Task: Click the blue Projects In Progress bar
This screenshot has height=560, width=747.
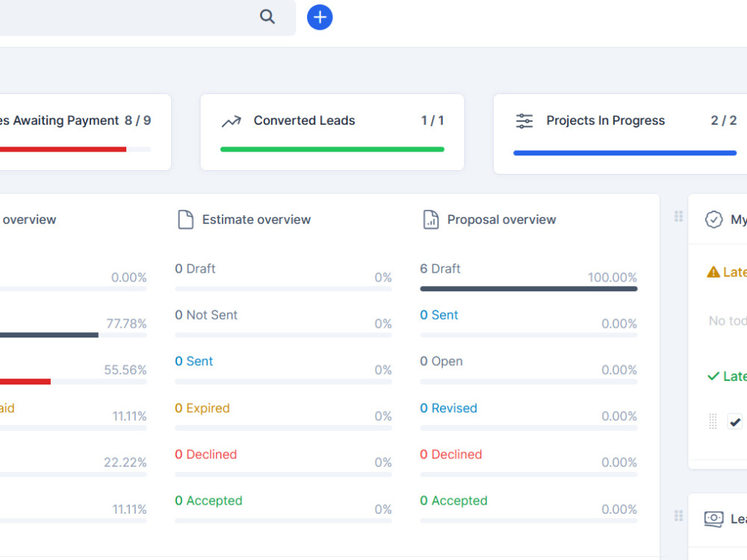Action: (x=624, y=153)
